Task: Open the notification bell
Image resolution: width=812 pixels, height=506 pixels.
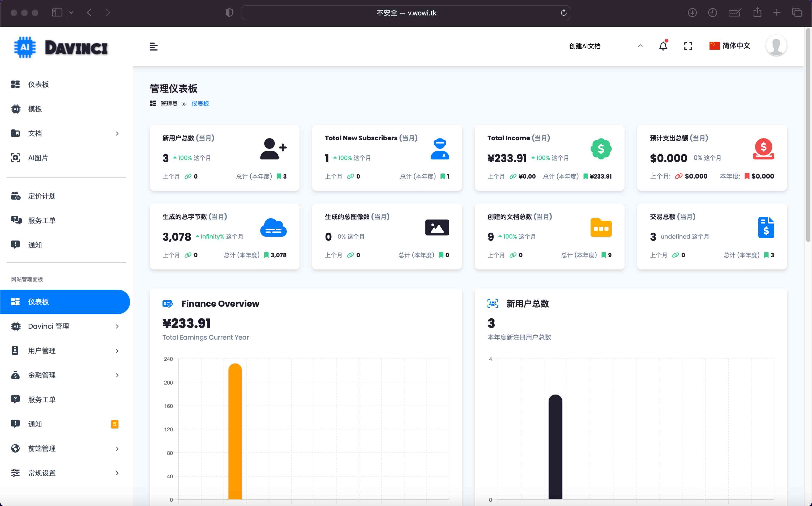Action: 663,45
